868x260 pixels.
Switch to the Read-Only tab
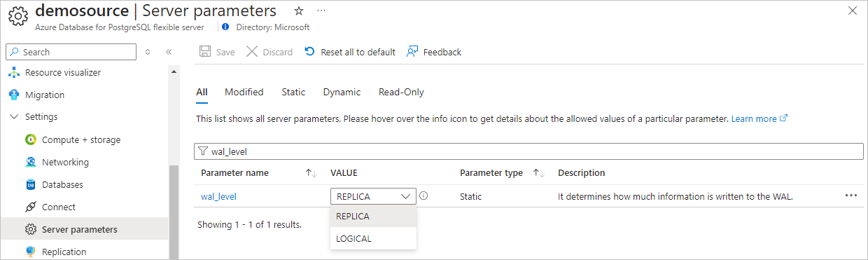[401, 92]
